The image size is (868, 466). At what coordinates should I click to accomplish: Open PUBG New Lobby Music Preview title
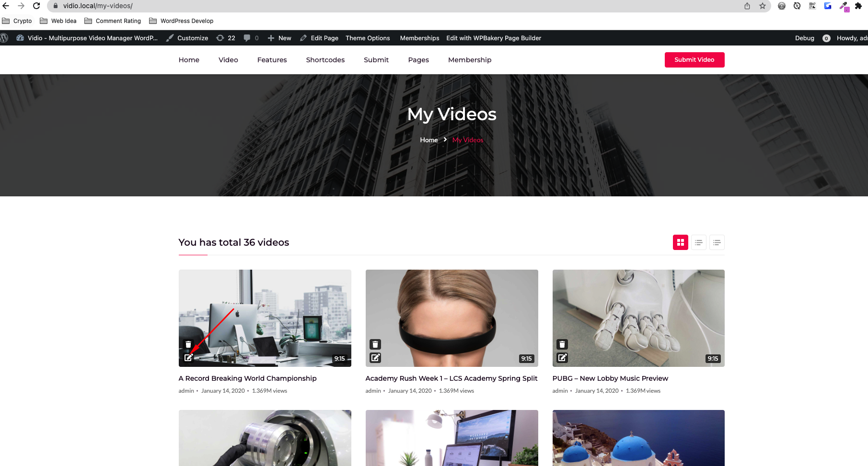[610, 378]
